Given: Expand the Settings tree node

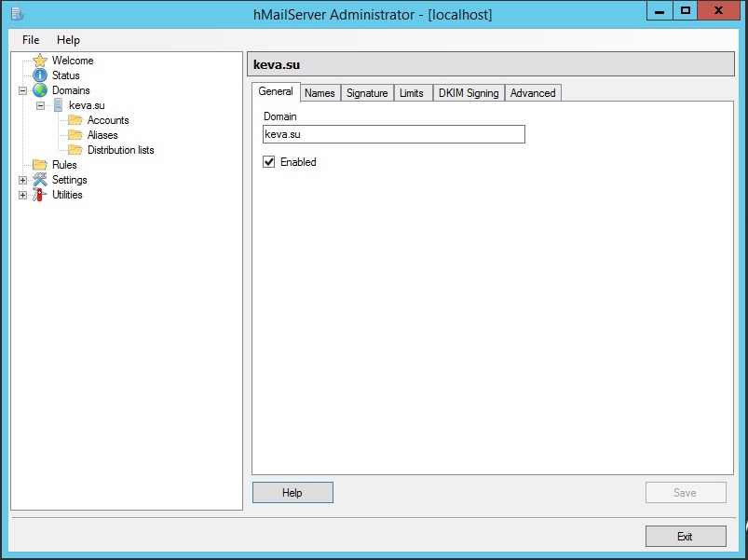Looking at the screenshot, I should (x=22, y=181).
